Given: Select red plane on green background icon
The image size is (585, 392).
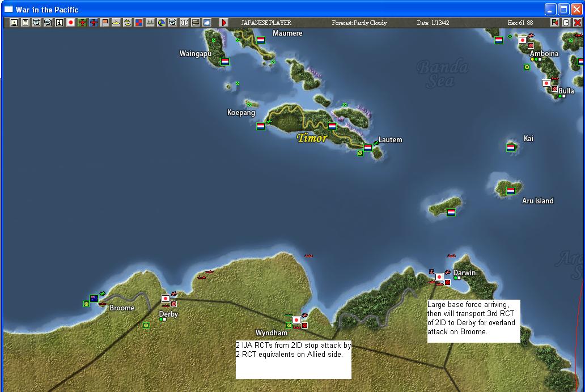Looking at the screenshot, I should (x=82, y=23).
